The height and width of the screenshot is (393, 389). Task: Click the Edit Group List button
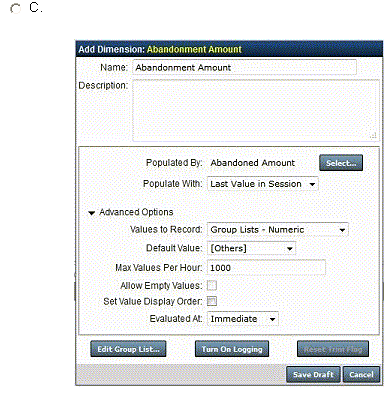point(128,349)
